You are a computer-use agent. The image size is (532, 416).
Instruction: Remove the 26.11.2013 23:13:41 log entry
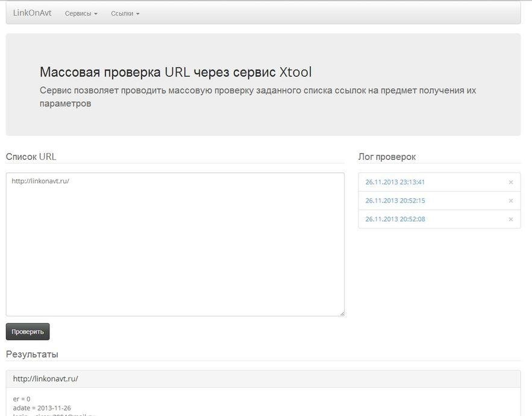[x=511, y=182]
